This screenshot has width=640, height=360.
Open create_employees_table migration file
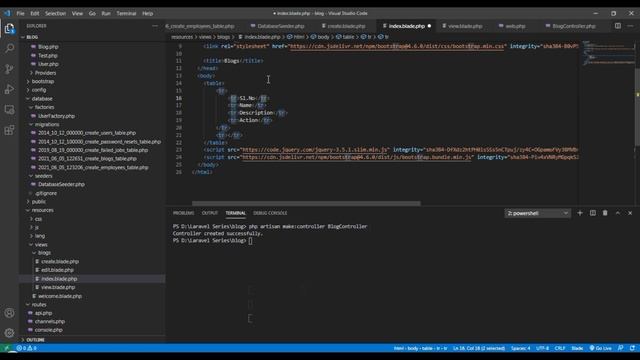coord(93,167)
